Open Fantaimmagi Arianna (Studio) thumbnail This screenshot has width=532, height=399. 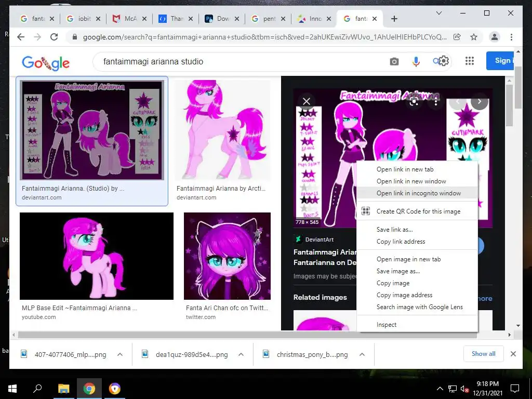click(92, 130)
